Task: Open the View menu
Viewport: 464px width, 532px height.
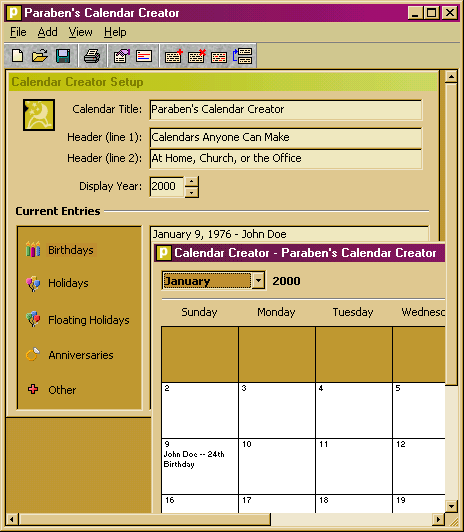Action: (80, 32)
